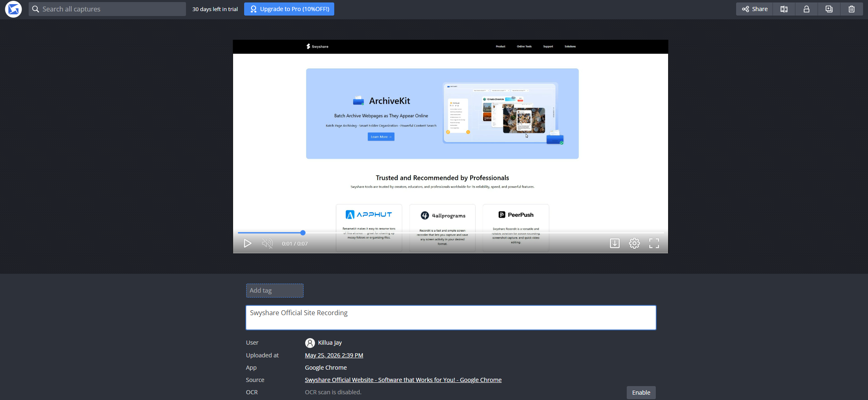Open the Swyshare Official Website source link
Screen dimensions: 868x400
coord(403,380)
